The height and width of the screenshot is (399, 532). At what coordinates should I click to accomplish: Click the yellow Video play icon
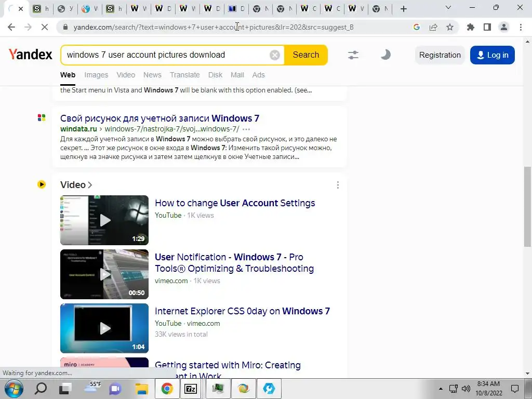coord(42,184)
